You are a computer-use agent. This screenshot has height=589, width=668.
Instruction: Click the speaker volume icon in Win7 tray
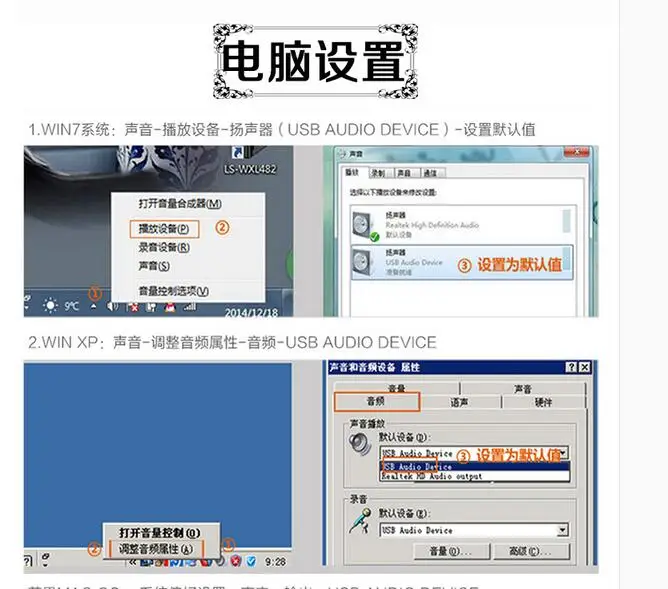(112, 306)
